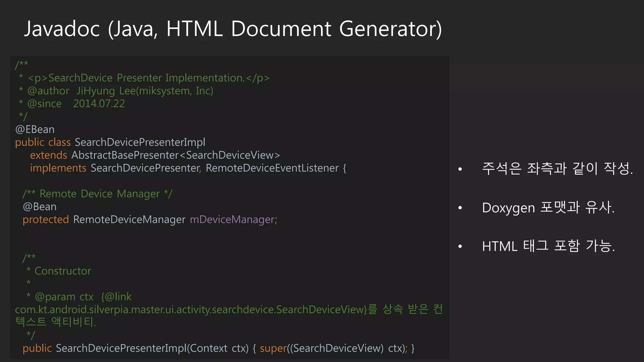Click 'public class SearchDevicePresenterImpl' line
Image resolution: width=644 pixels, height=362 pixels.
(x=110, y=142)
